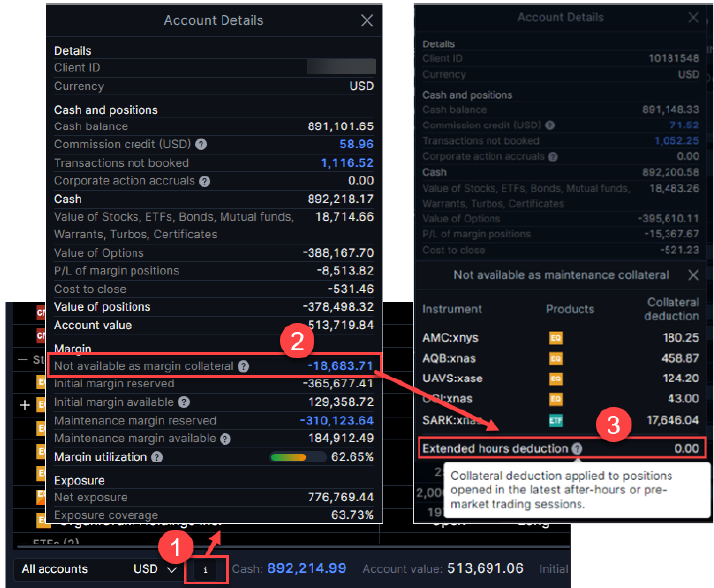Click the Margin utilization progress bar
Image resolution: width=714 pixels, height=588 pixels.
300,458
